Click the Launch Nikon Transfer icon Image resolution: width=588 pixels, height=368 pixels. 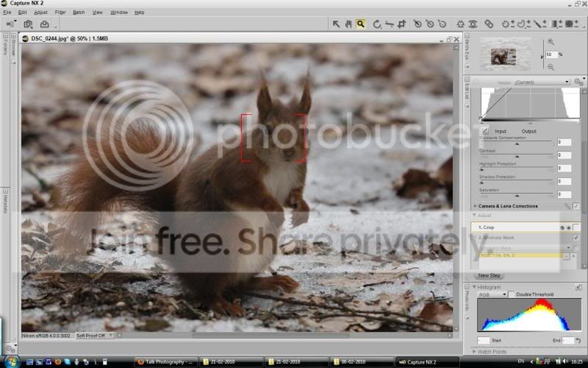tap(28, 24)
